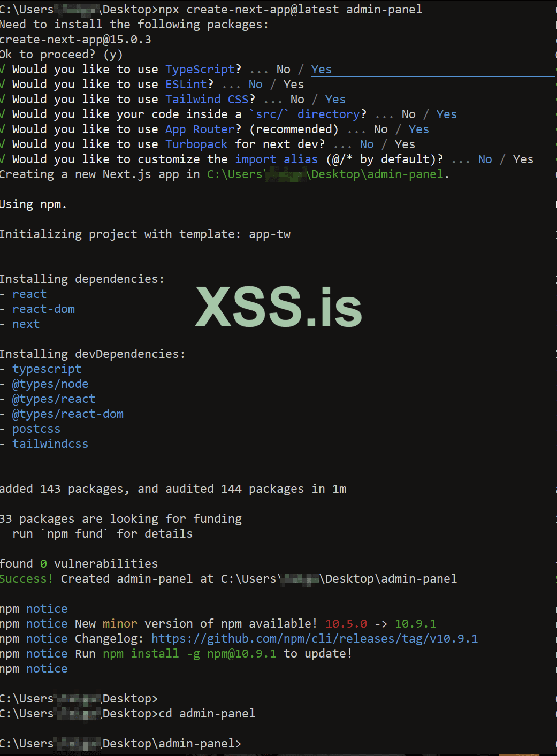Click the 'postcss' devDependency entry
This screenshot has width=557, height=756.
(x=36, y=429)
